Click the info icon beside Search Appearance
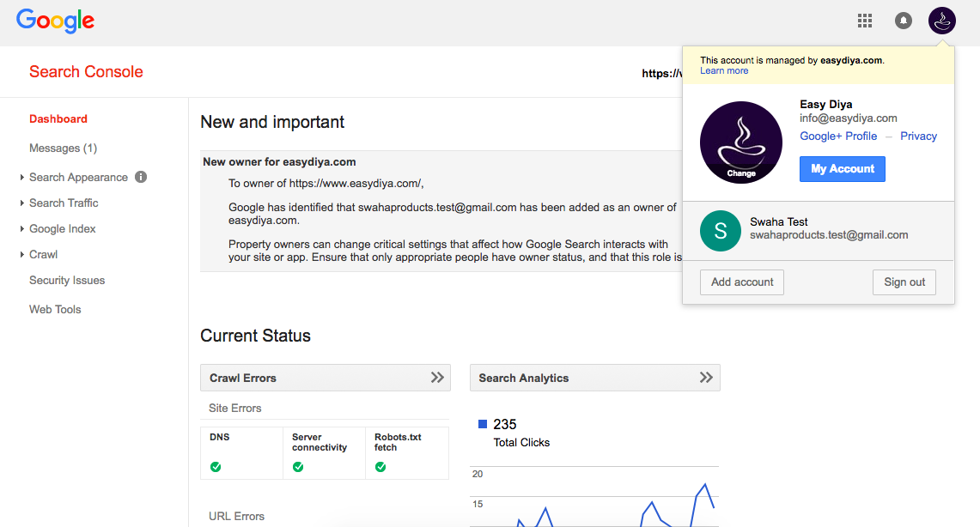 [141, 177]
